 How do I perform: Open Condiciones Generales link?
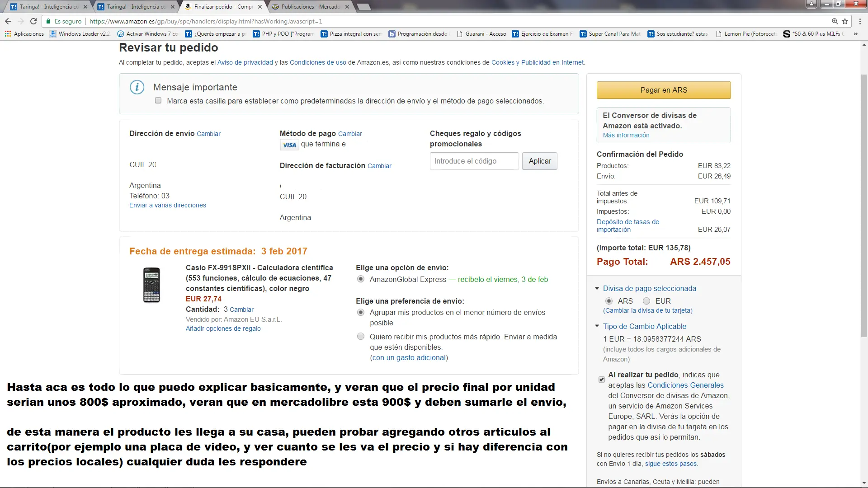[685, 385]
